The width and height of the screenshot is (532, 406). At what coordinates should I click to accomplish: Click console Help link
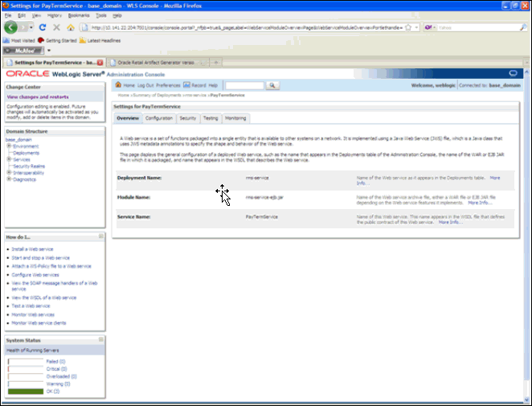pos(213,85)
